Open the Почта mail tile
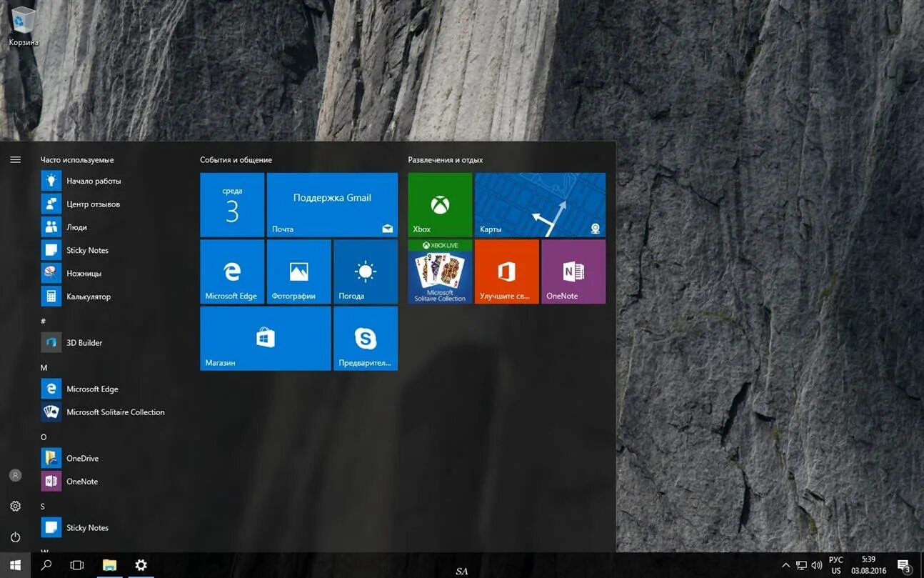This screenshot has height=578, width=924. pos(332,204)
